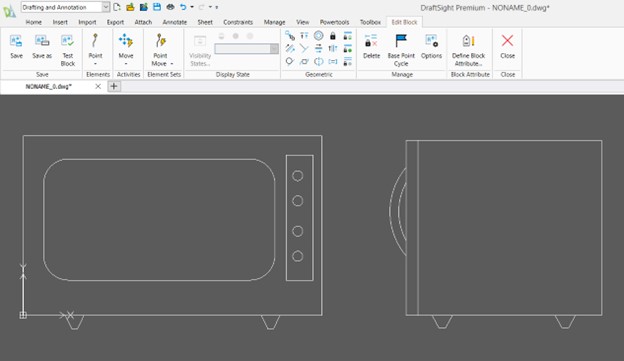624x361 pixels.
Task: Switch to the Annotate tab
Action: pyautogui.click(x=175, y=22)
